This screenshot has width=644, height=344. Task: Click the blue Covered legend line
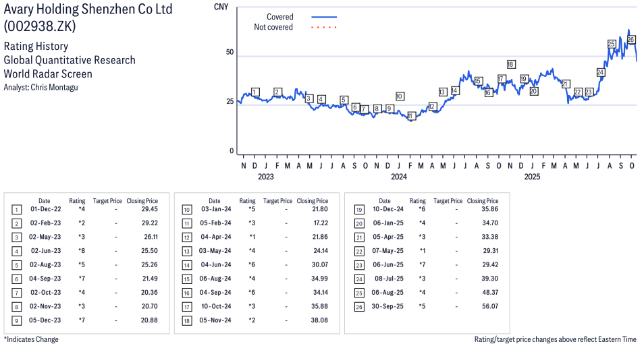(324, 17)
